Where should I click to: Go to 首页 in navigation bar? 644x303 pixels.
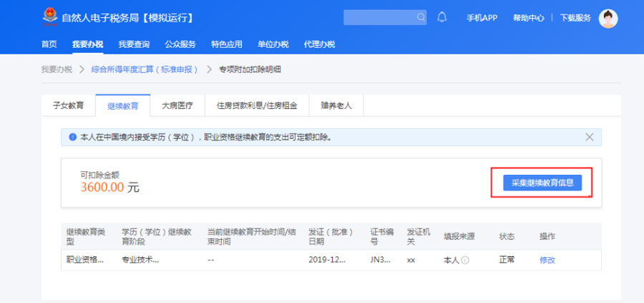click(49, 44)
